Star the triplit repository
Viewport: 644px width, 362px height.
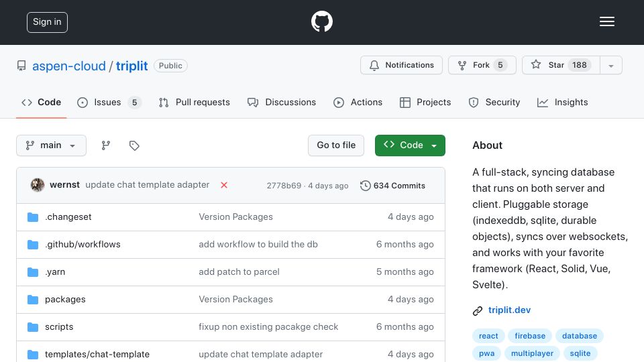coord(561,65)
